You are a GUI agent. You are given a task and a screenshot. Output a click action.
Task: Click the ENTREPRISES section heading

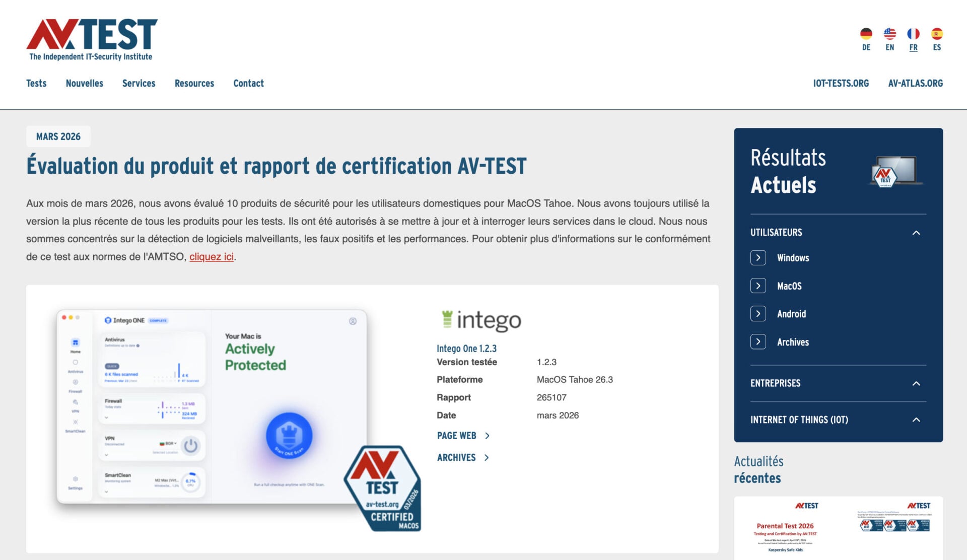tap(775, 383)
